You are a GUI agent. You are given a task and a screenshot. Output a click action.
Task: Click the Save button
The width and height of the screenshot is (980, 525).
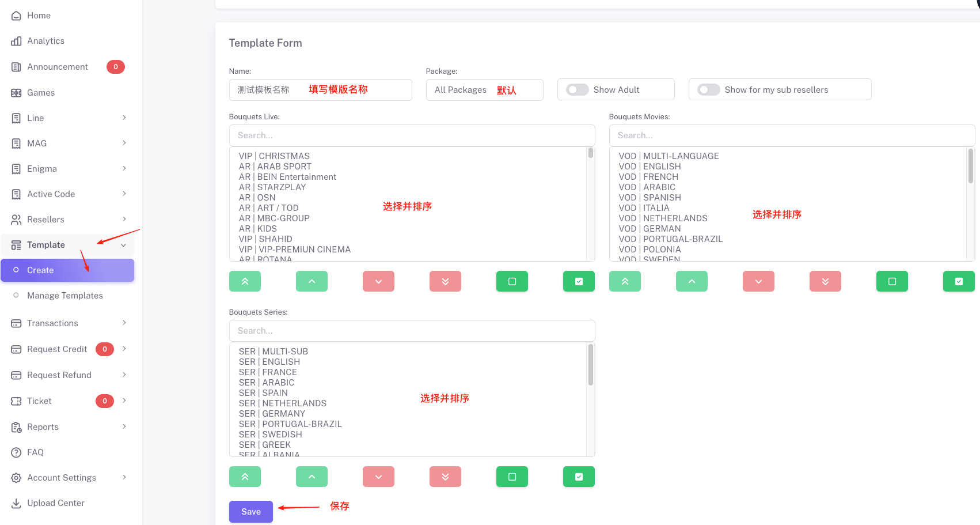click(251, 512)
